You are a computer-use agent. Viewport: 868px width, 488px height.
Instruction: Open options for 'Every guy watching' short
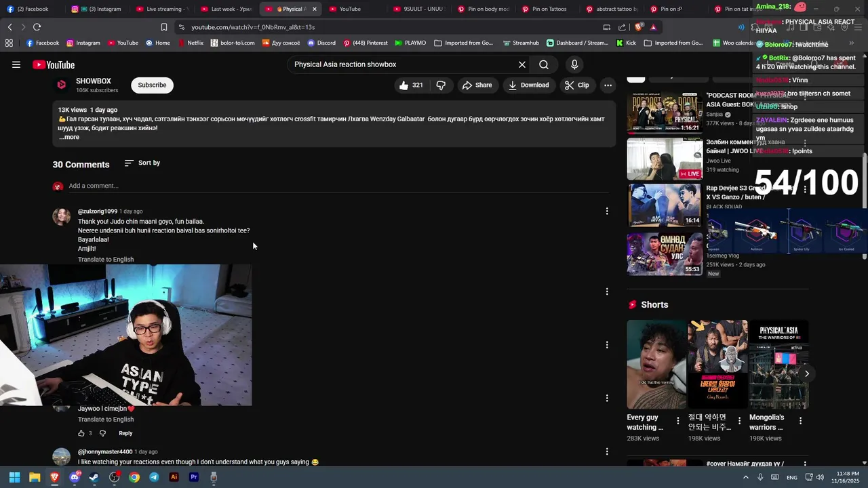[x=678, y=421]
